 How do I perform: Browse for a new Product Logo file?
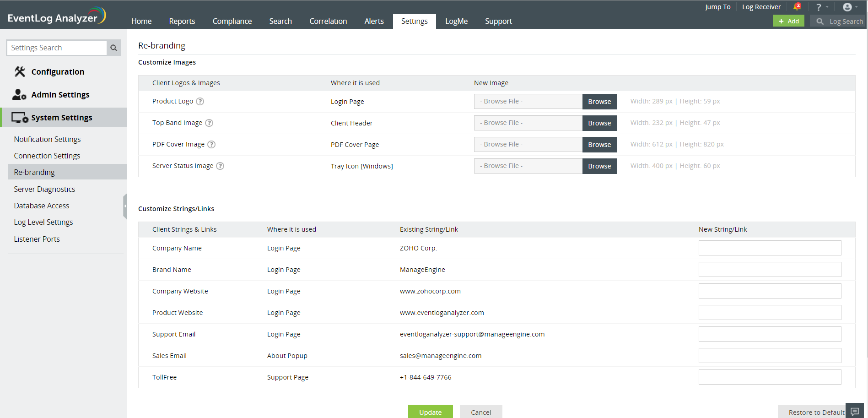pos(599,102)
